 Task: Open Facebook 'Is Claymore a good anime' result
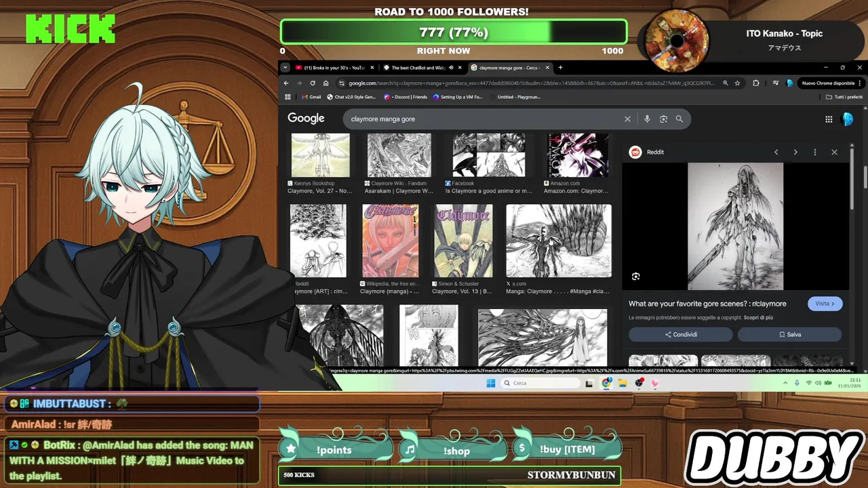(488, 155)
